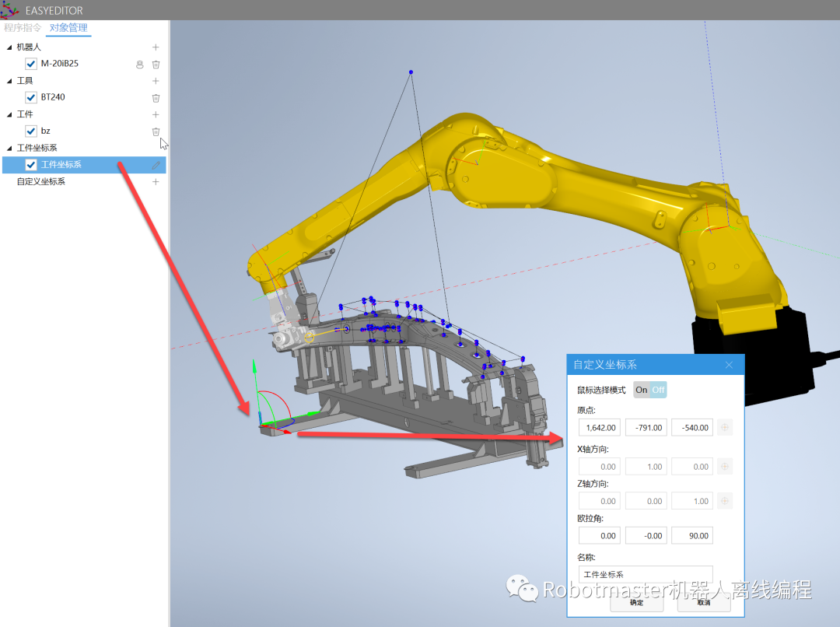Screen dimensions: 840x627
Task: Click the 名称 name input field
Action: point(645,575)
